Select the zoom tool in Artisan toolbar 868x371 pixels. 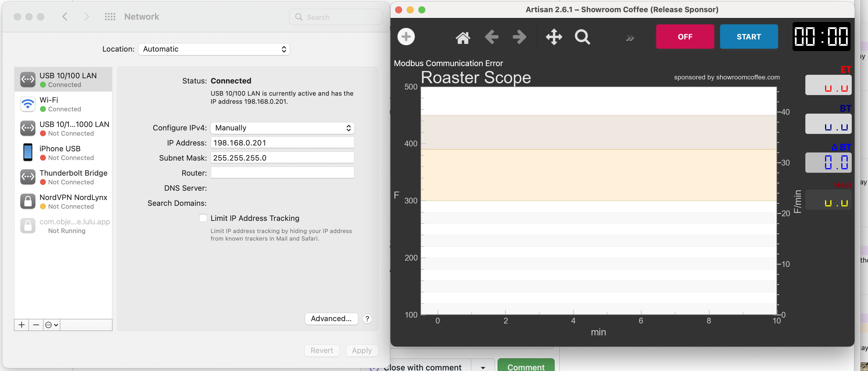click(x=583, y=37)
